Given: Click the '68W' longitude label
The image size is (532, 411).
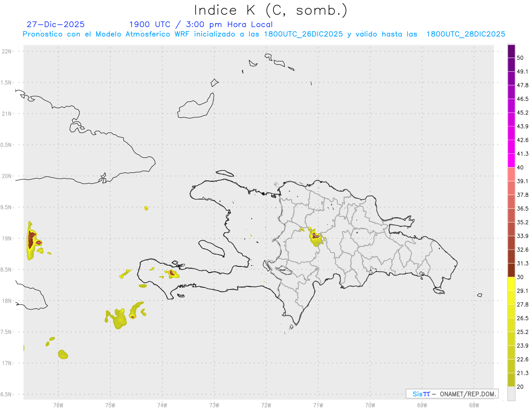Looking at the screenshot, I should [x=474, y=405].
